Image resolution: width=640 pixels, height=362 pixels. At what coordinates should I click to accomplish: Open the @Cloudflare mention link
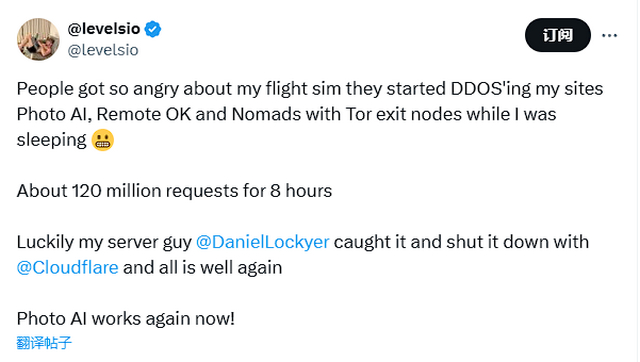point(67,268)
